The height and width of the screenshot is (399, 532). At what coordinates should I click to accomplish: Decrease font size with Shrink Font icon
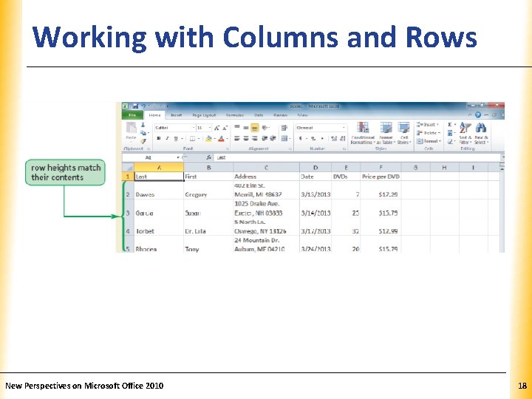tap(225, 128)
